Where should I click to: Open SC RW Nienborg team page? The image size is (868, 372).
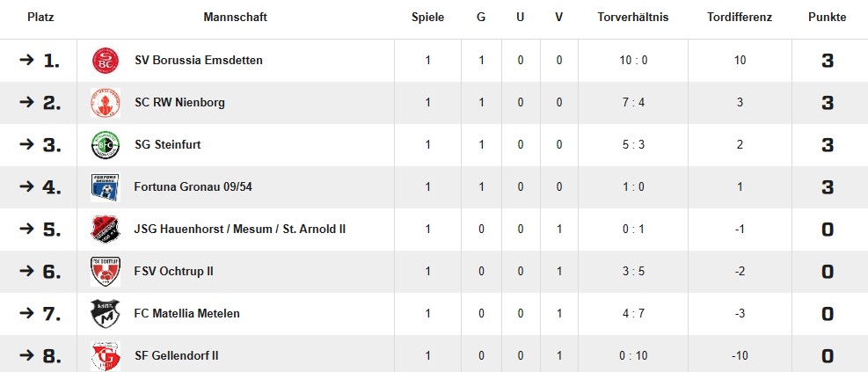pyautogui.click(x=179, y=103)
